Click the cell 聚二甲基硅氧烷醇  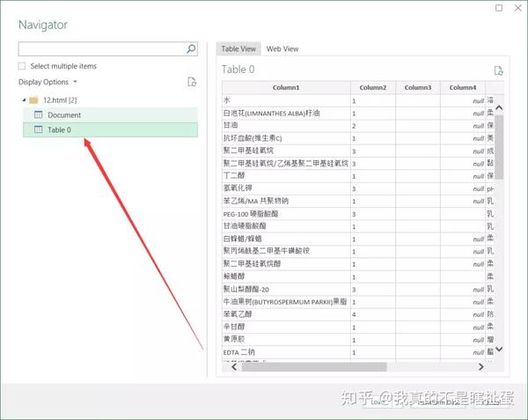(286, 264)
